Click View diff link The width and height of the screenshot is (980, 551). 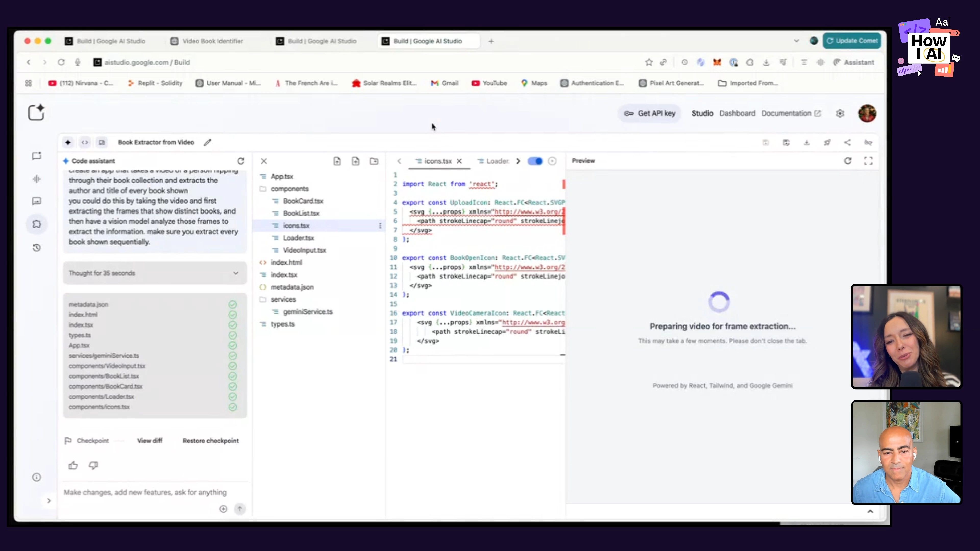click(x=150, y=441)
